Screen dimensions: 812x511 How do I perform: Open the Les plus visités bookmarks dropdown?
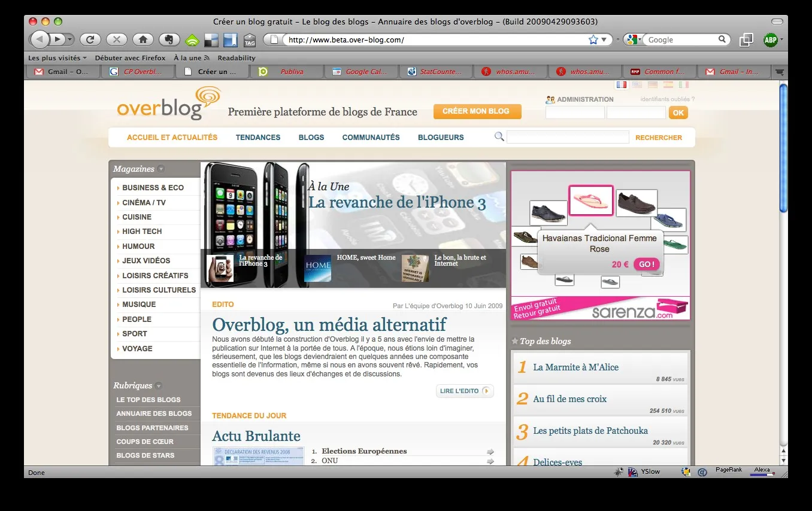57,58
